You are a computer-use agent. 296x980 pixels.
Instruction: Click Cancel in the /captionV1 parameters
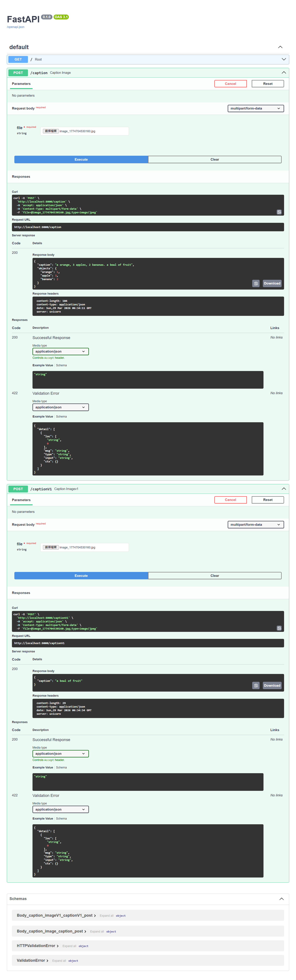(230, 500)
